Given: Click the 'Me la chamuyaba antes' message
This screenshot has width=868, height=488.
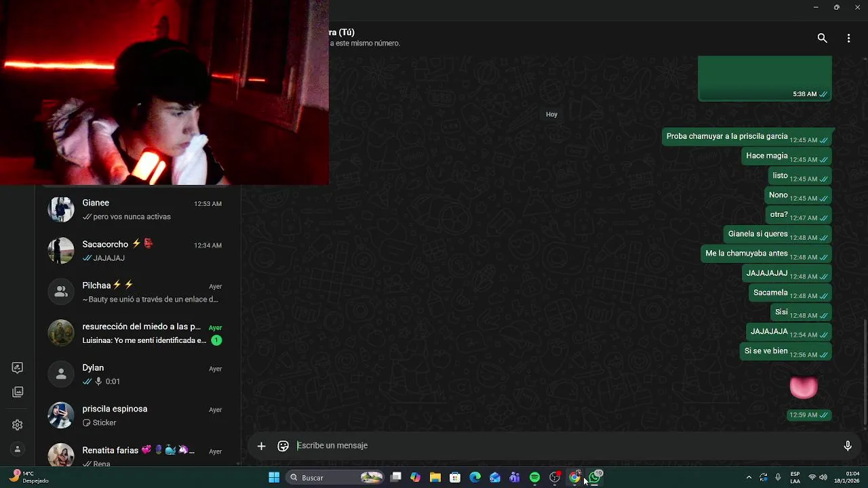Looking at the screenshot, I should (x=766, y=254).
